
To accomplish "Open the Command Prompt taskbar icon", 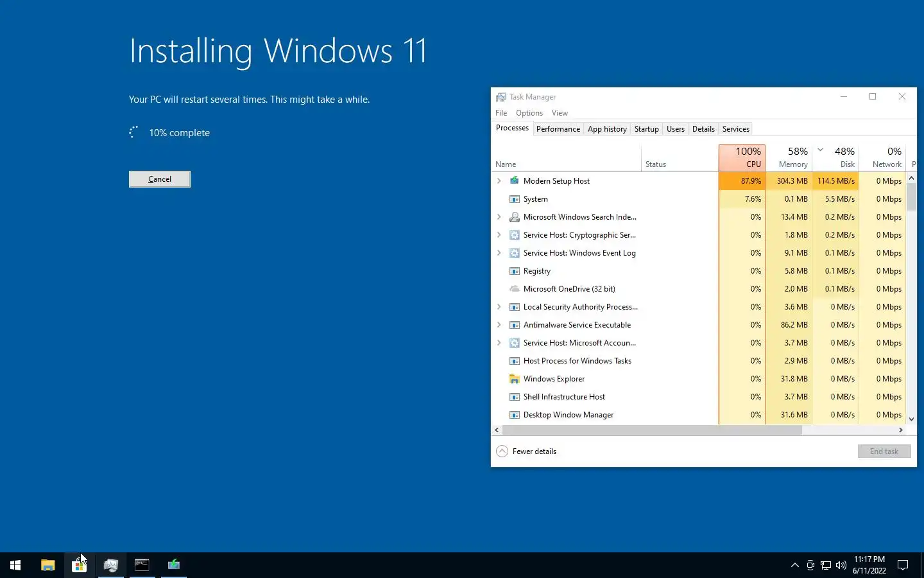I will [x=142, y=565].
